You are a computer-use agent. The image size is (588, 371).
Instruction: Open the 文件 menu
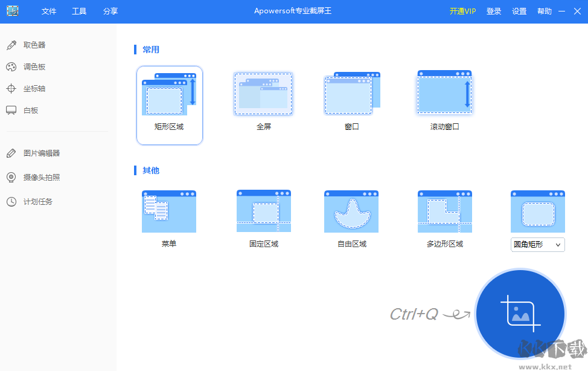pyautogui.click(x=49, y=11)
